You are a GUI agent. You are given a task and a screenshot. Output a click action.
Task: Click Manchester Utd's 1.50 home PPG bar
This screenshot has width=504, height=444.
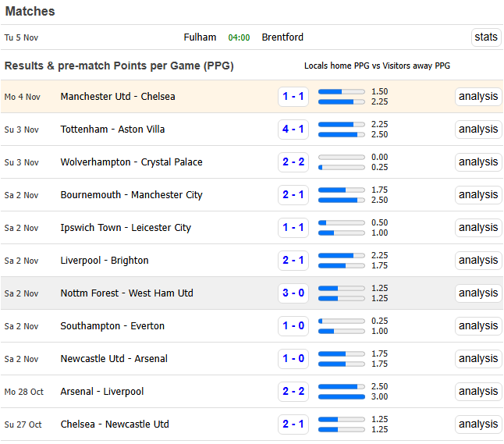click(x=342, y=91)
